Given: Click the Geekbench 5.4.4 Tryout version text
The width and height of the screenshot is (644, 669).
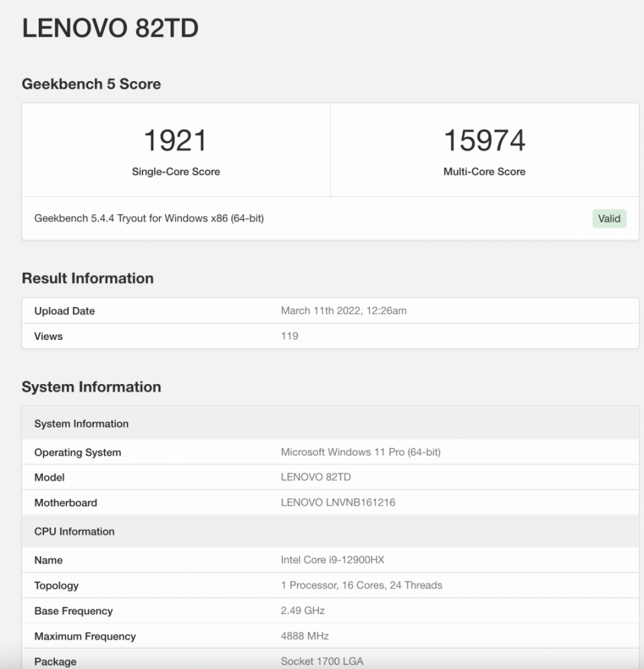Looking at the screenshot, I should 149,218.
